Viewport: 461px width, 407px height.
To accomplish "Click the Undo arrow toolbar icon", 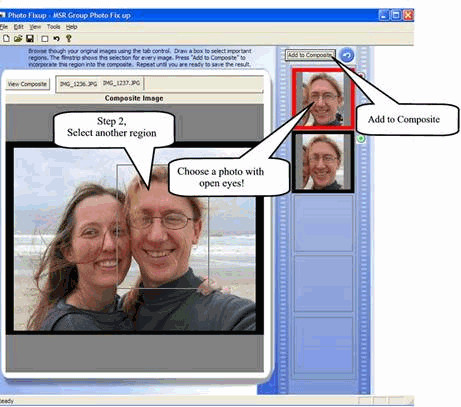I will point(56,39).
